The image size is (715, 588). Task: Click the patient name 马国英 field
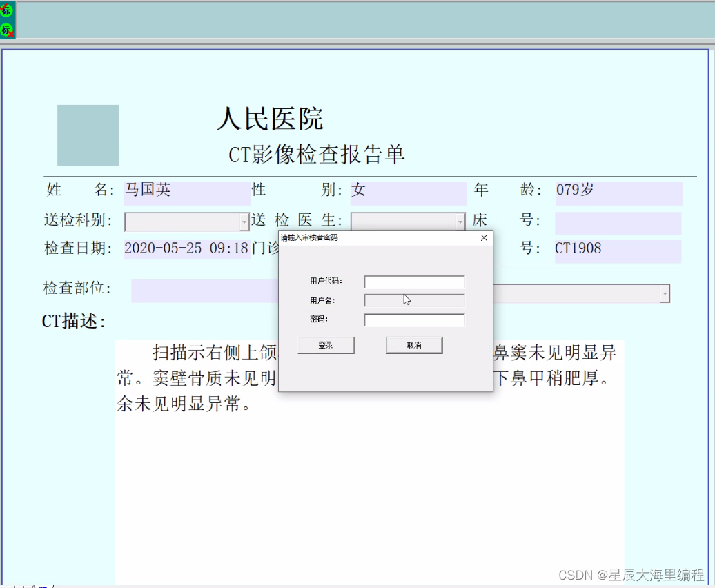tap(187, 193)
